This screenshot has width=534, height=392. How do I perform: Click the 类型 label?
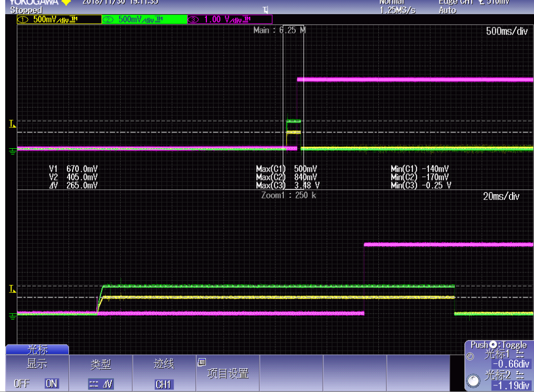click(x=100, y=364)
